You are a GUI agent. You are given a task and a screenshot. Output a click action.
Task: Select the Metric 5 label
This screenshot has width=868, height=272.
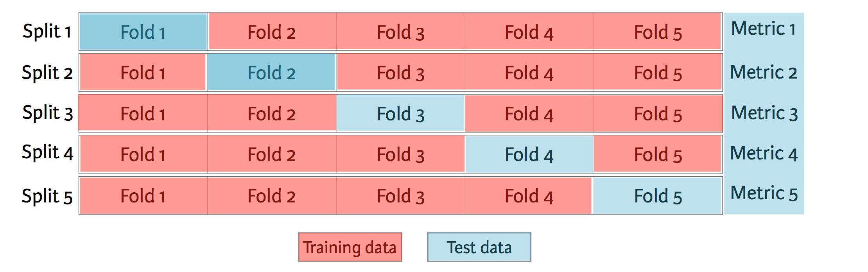tap(764, 193)
